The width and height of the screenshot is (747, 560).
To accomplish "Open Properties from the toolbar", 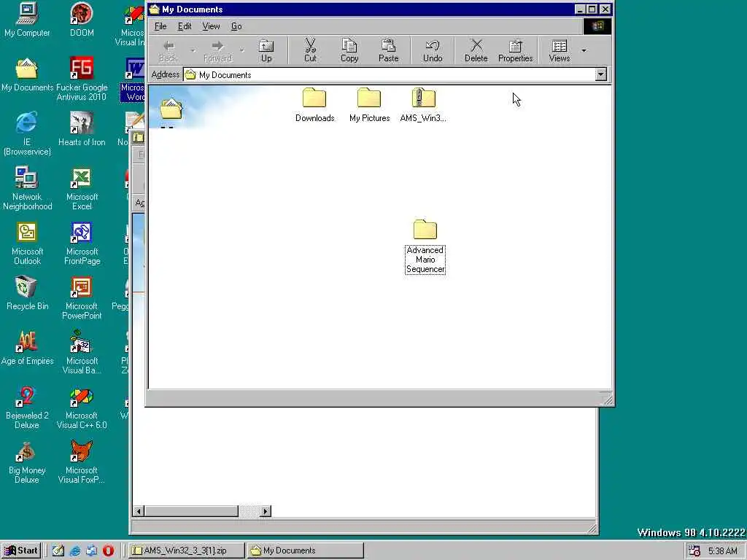I will [x=515, y=50].
